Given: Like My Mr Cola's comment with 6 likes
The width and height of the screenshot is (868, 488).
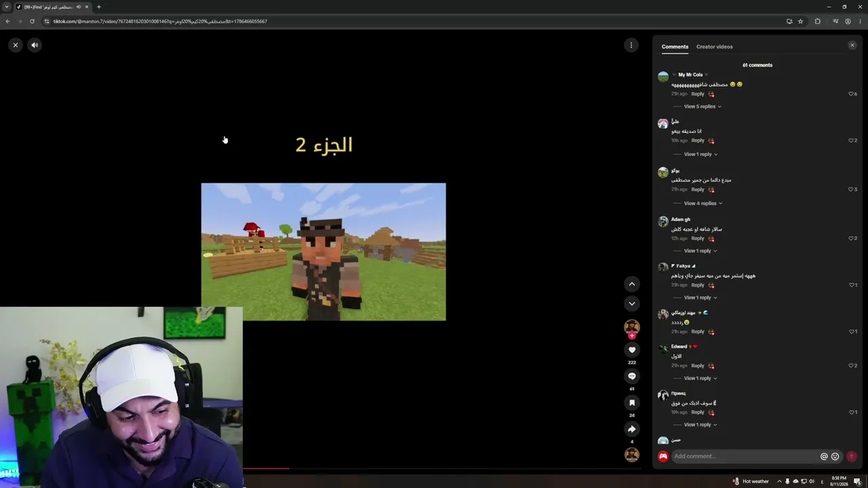Looking at the screenshot, I should coord(851,94).
